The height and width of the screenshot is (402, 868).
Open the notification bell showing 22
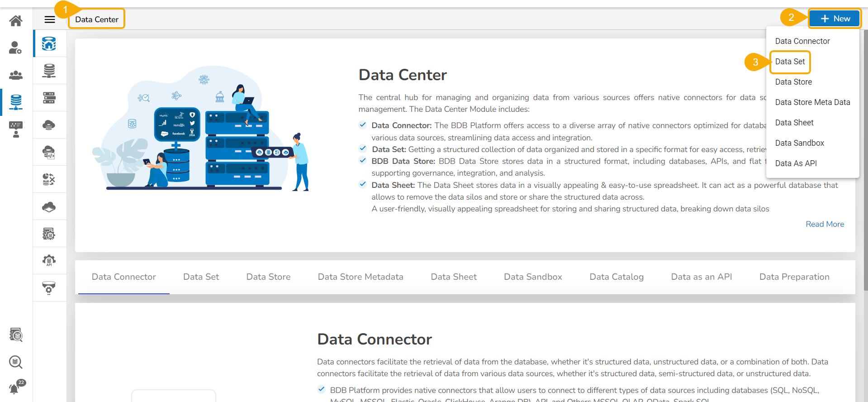[x=17, y=387]
